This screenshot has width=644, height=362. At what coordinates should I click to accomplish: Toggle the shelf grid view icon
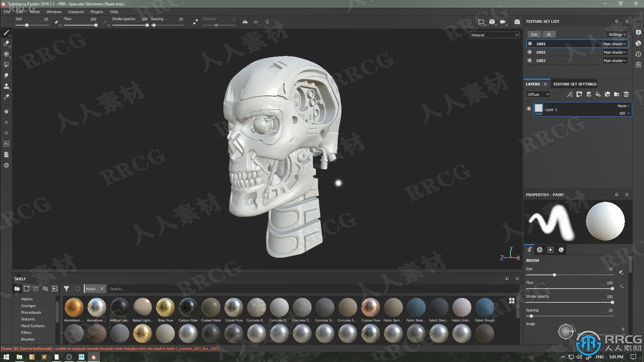coord(512,301)
